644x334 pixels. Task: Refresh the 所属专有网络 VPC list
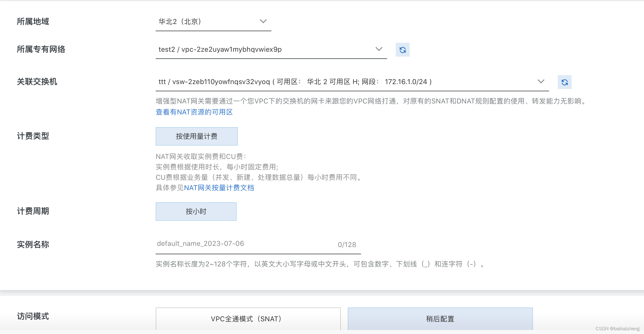[402, 49]
